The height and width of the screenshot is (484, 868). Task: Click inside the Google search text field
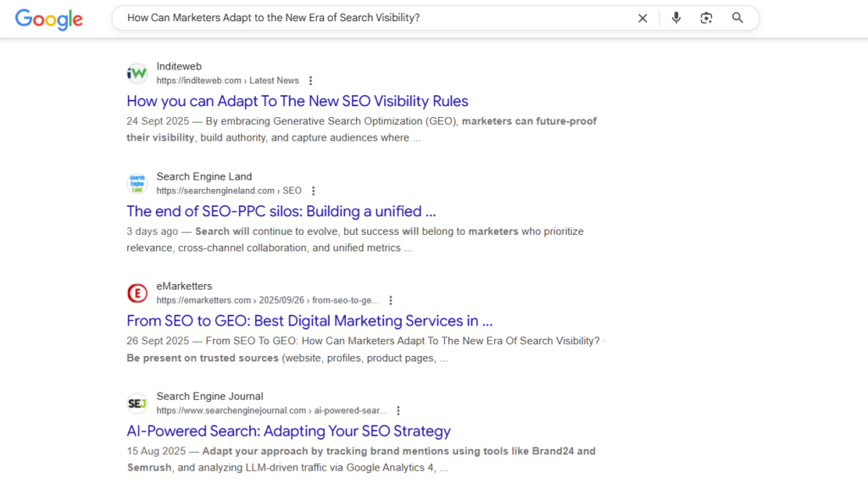pyautogui.click(x=373, y=18)
